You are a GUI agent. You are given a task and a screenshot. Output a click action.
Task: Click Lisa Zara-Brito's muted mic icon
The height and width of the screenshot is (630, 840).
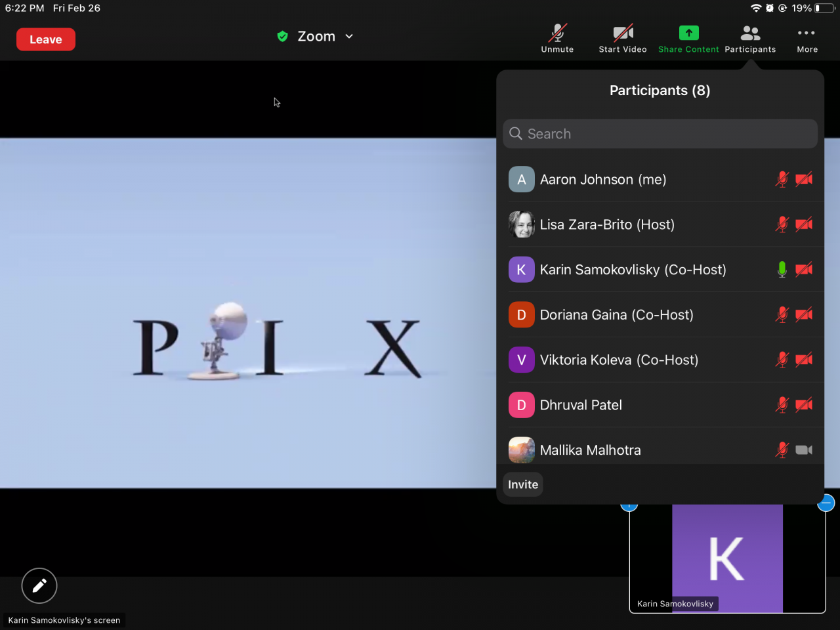[x=782, y=224]
